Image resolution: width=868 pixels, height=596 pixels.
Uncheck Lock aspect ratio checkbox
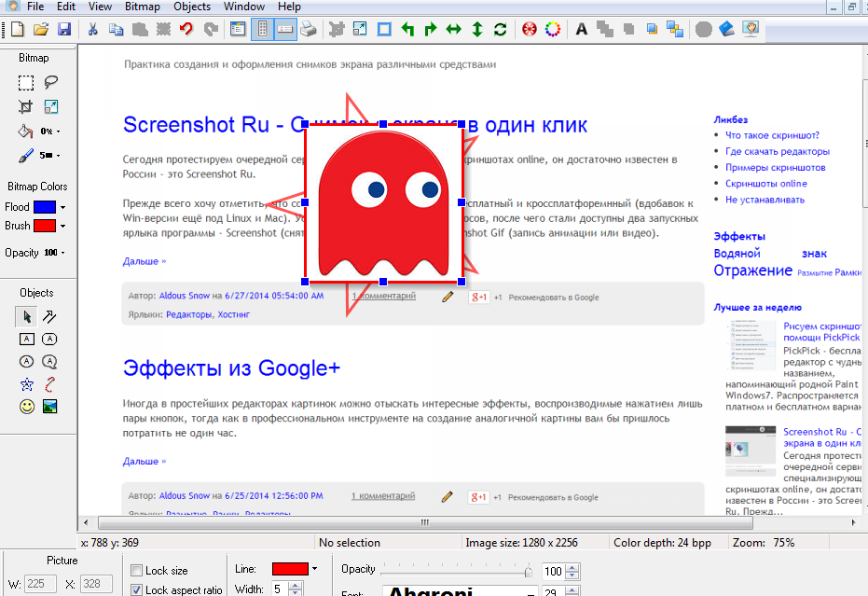tap(136, 589)
